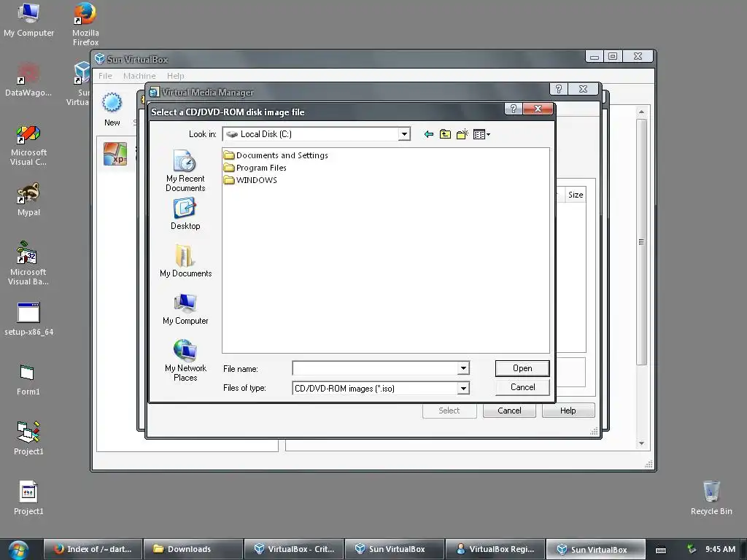Launch Mozilla Firefox desktop shortcut

pyautogui.click(x=86, y=24)
